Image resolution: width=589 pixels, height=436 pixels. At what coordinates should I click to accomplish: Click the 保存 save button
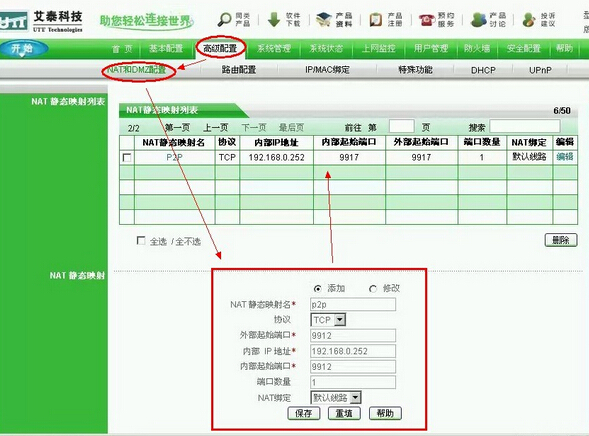tap(304, 413)
